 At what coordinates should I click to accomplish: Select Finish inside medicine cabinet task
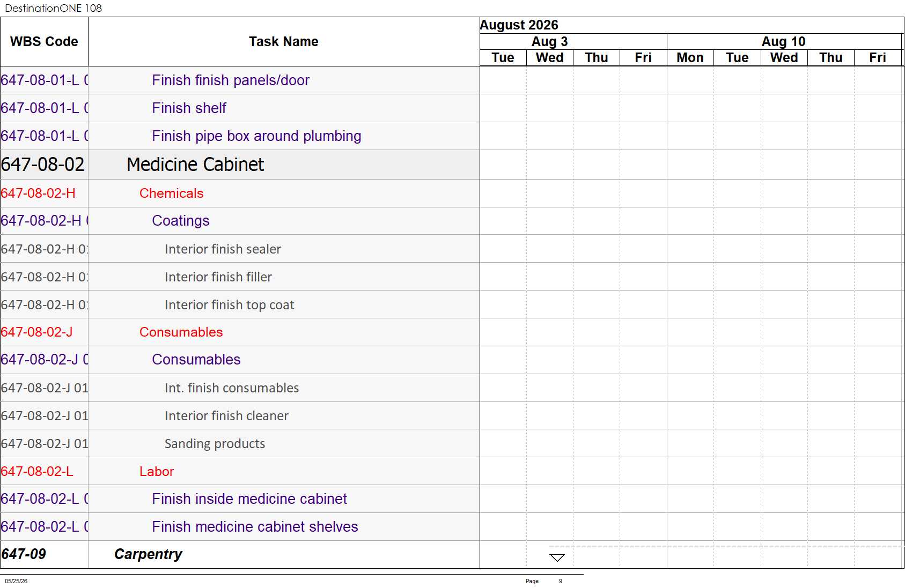(x=249, y=499)
